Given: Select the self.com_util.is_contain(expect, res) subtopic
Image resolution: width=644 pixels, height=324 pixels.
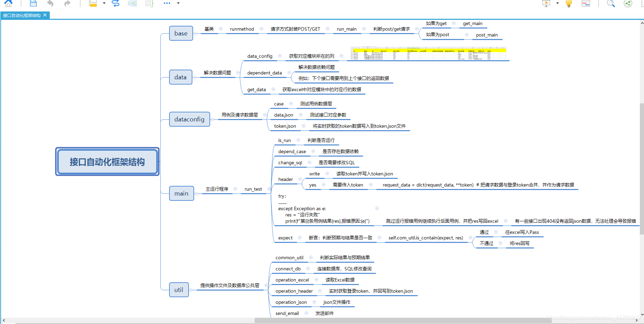Looking at the screenshot, I should tap(426, 238).
